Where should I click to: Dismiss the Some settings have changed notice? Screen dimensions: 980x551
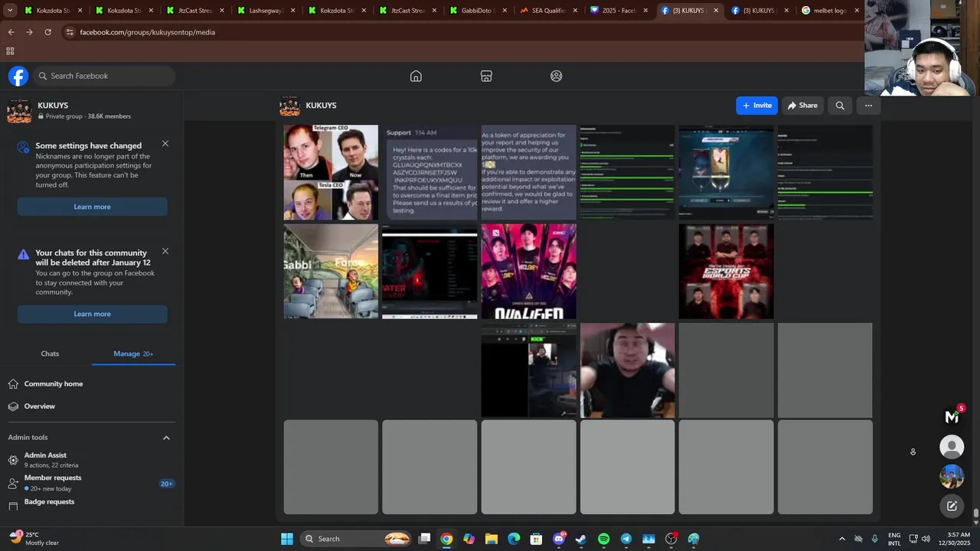coord(165,144)
